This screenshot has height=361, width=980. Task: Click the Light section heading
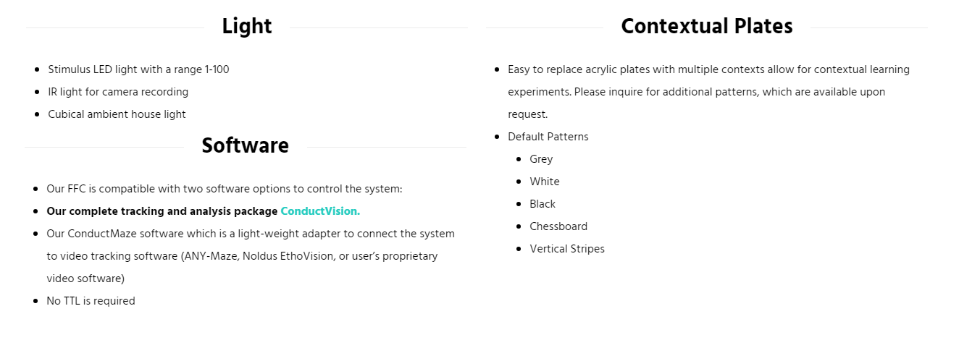(247, 27)
